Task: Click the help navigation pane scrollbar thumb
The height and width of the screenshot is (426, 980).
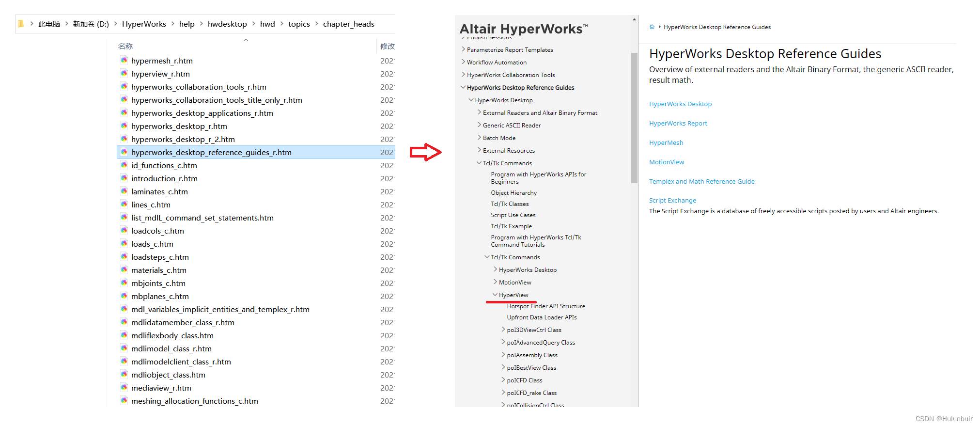Action: pyautogui.click(x=634, y=118)
